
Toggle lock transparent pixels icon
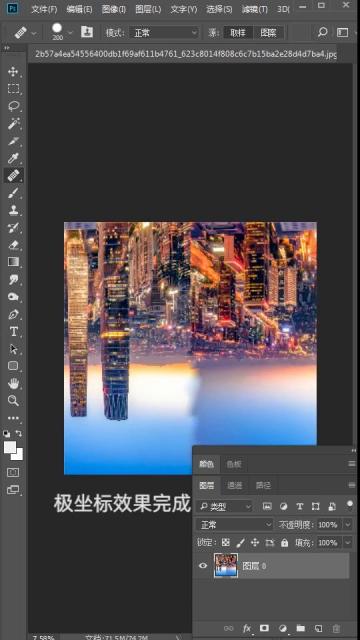click(x=225, y=542)
